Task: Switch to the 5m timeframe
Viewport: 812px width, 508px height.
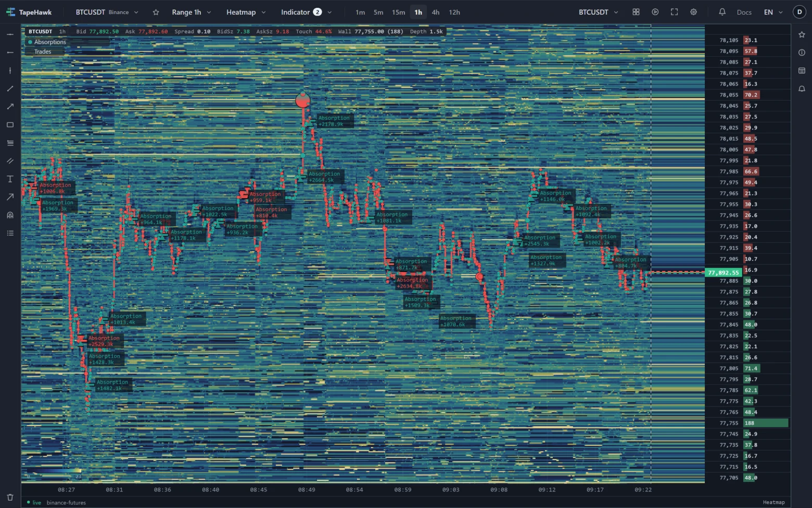Action: 378,12
